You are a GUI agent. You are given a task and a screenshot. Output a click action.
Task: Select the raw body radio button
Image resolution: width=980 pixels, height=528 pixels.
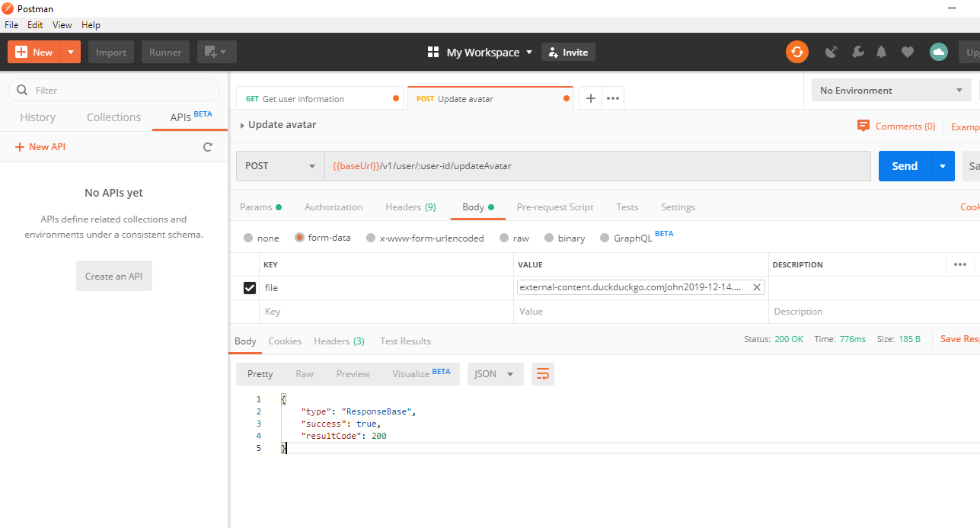504,238
